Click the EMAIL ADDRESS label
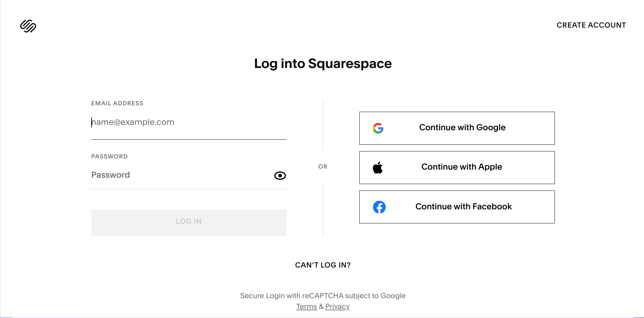 click(117, 103)
